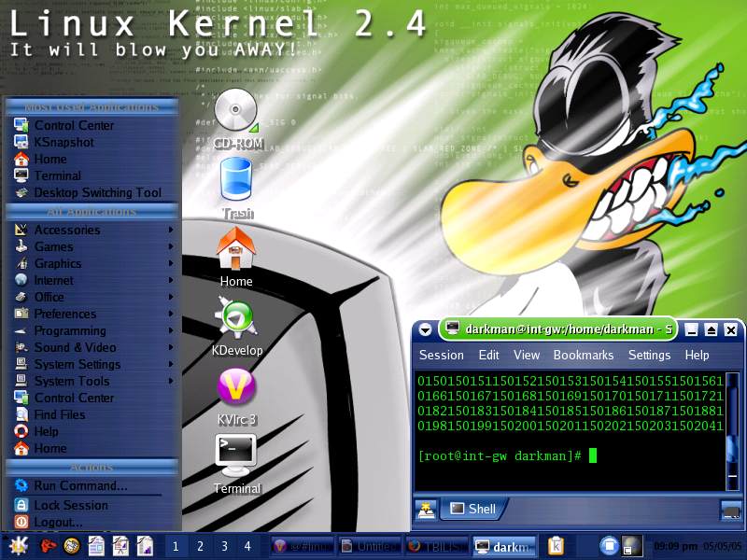Open the presentation launcher in the panel
747x560 pixels.
tap(120, 546)
